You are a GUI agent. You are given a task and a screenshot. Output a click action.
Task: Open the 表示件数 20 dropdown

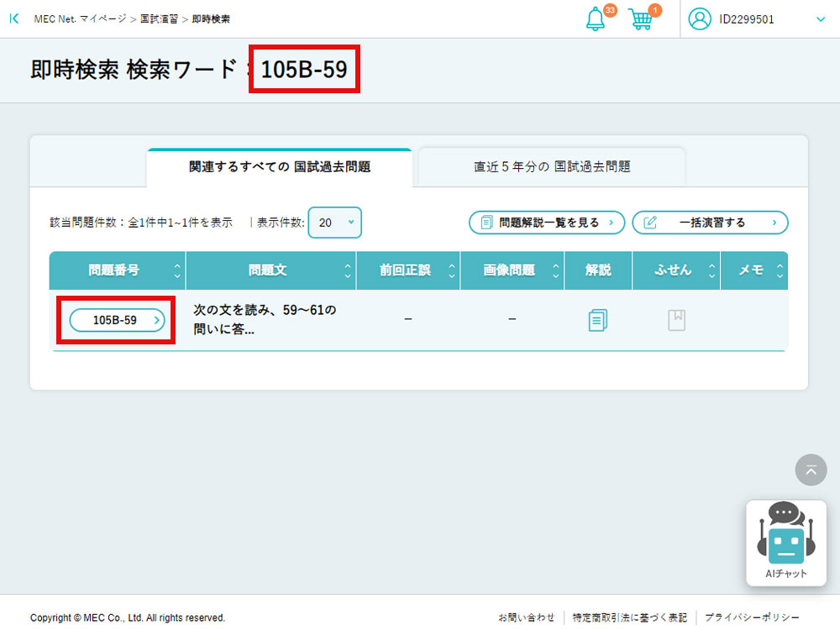coord(335,223)
